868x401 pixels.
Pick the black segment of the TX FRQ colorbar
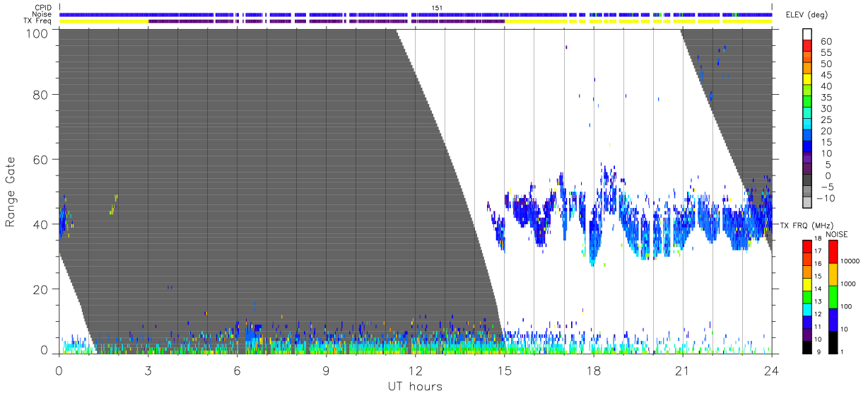[807, 346]
